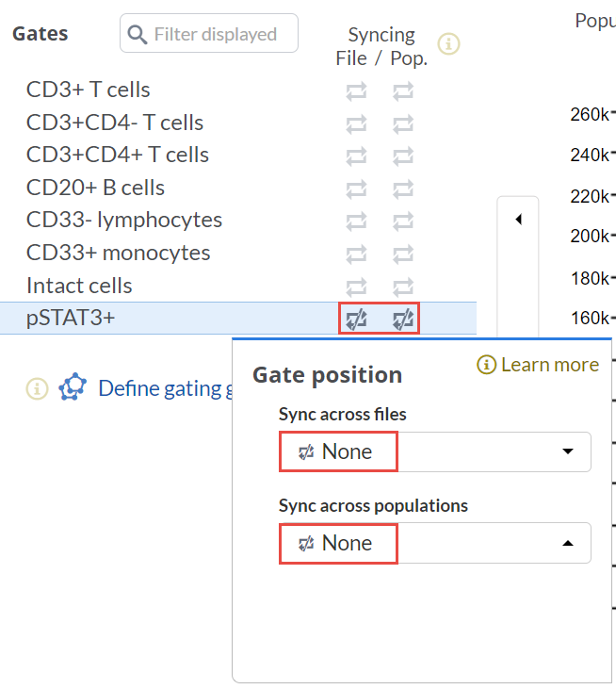This screenshot has height=689, width=616.
Task: Click the Syncing info icon
Action: 449,43
